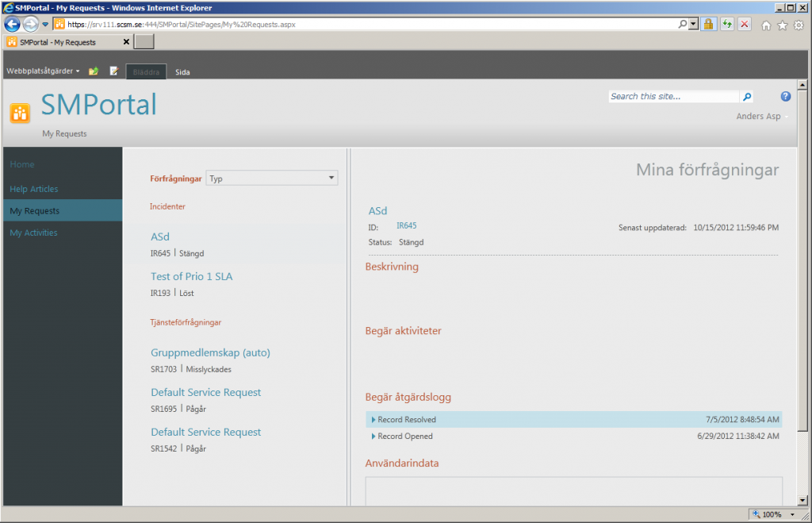
Task: Open the Gruppmedlemskap (auto) request
Action: pyautogui.click(x=210, y=352)
